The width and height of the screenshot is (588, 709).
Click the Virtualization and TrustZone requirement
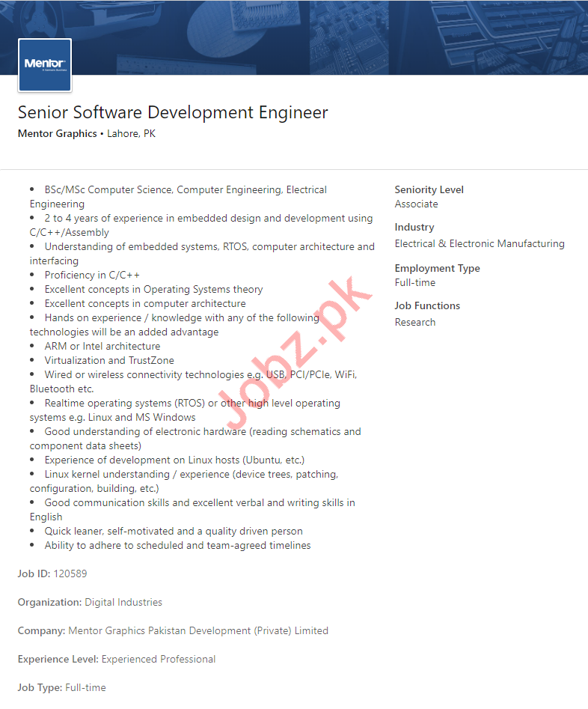tap(109, 361)
